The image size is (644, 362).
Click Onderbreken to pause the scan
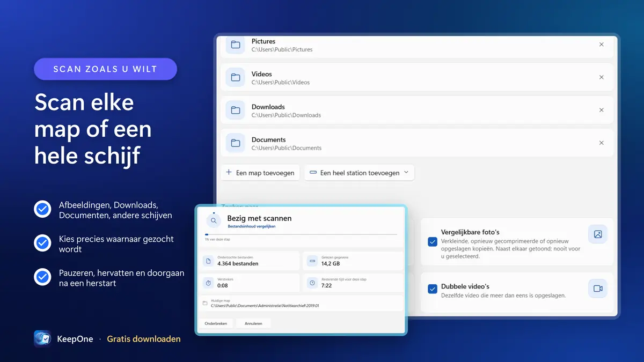click(x=216, y=323)
